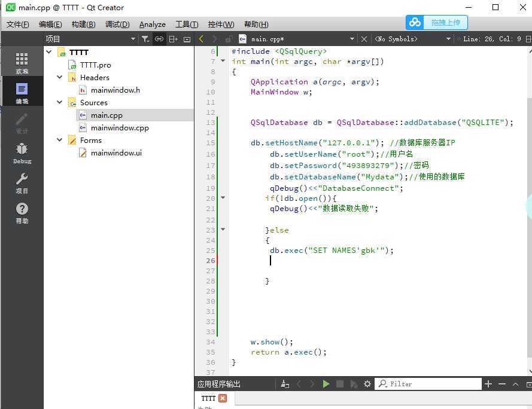Open the Analyze menu
The width and height of the screenshot is (532, 409).
click(153, 24)
